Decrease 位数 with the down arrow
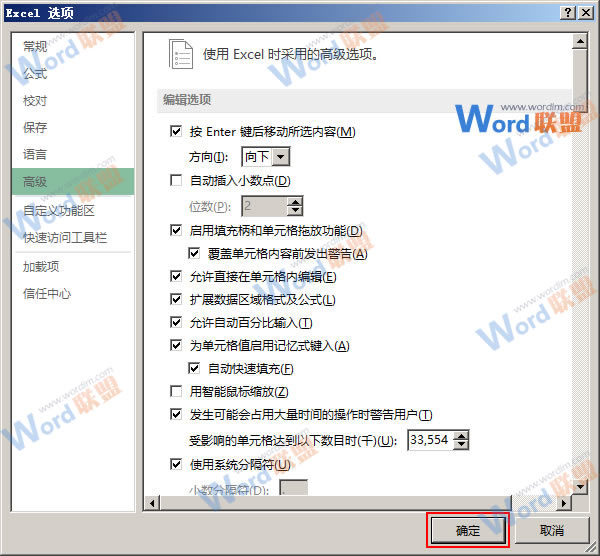Screen dimensions: 600x556 295,211
